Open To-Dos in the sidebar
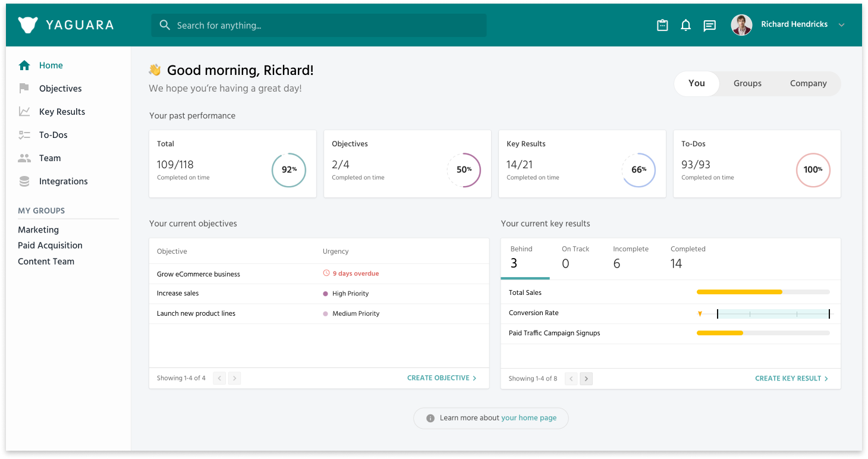Image resolution: width=868 pixels, height=459 pixels. (x=54, y=135)
